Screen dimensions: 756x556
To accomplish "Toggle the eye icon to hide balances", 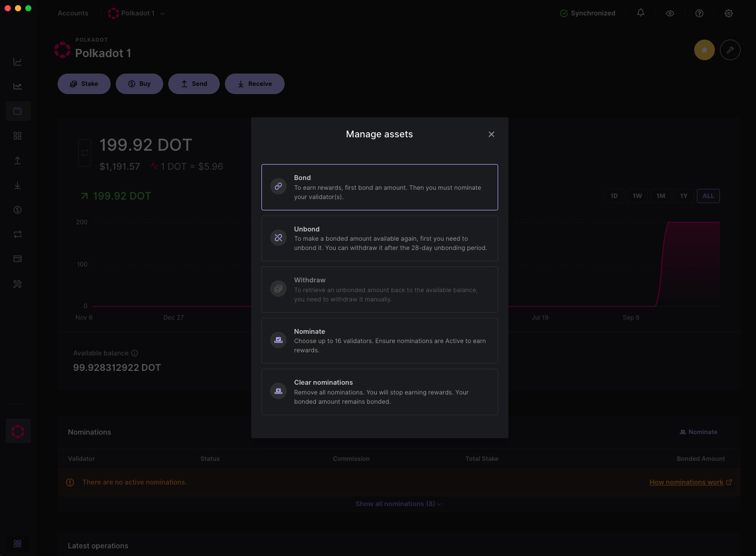I will pyautogui.click(x=670, y=13).
